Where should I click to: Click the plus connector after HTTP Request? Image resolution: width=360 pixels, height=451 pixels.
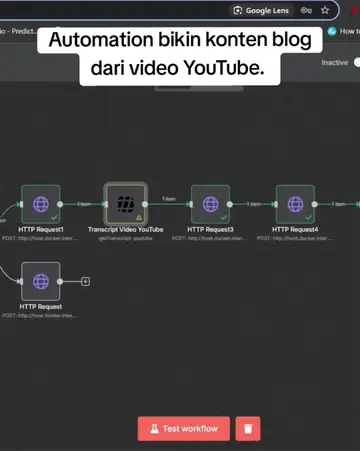click(85, 282)
